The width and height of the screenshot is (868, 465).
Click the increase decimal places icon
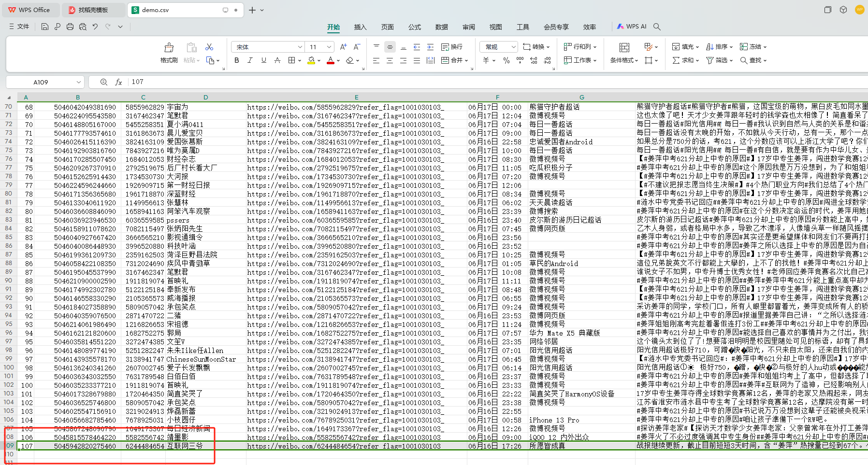tap(534, 60)
